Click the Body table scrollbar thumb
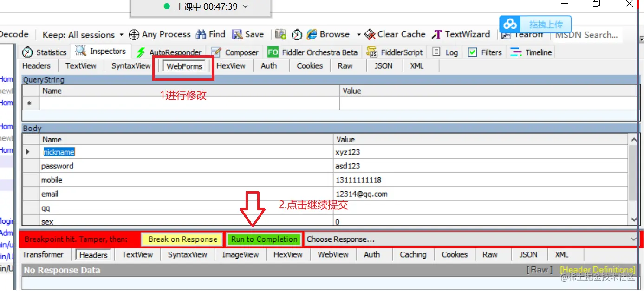 click(634, 174)
